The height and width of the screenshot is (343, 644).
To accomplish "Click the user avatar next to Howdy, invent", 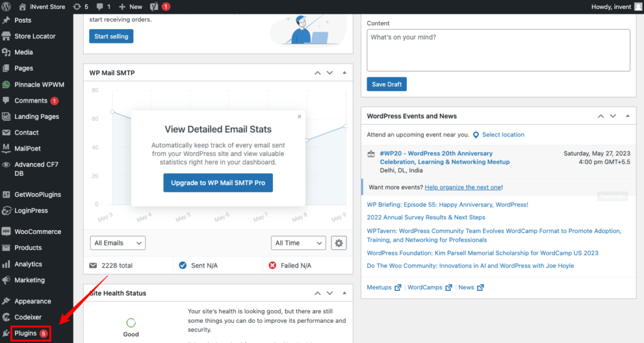I will click(638, 6).
